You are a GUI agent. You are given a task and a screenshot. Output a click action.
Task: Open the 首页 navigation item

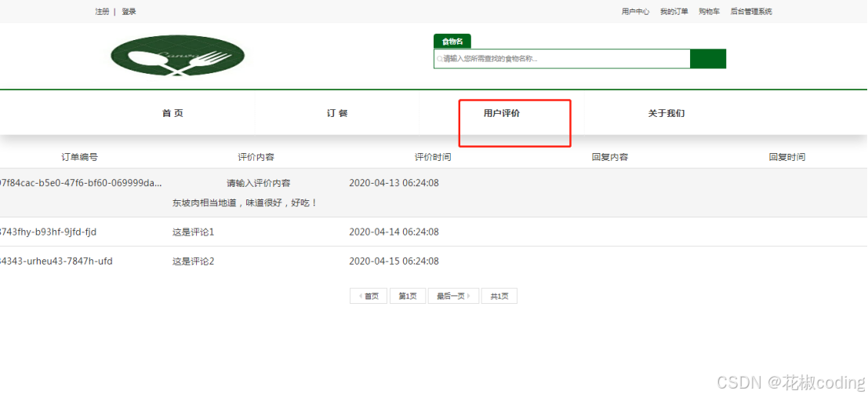[173, 114]
